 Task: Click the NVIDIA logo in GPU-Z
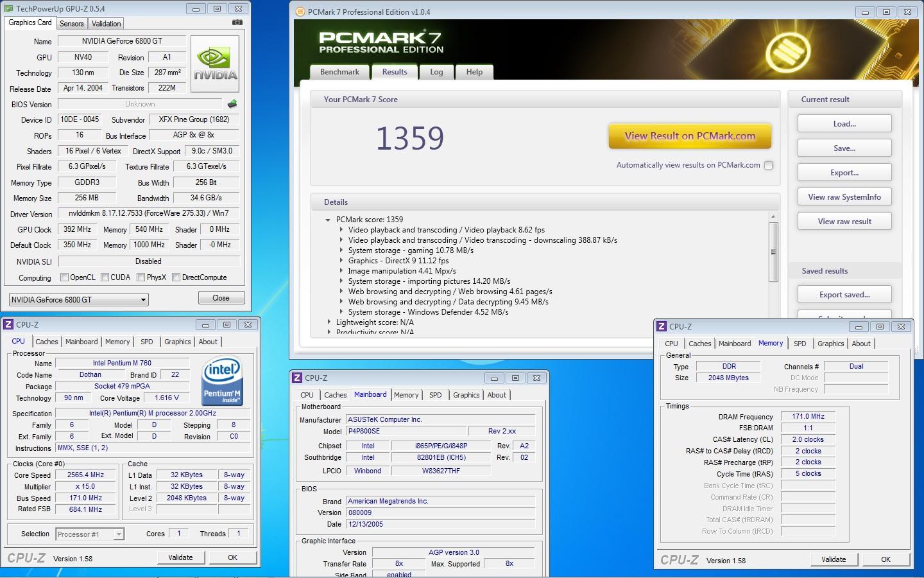click(x=216, y=66)
